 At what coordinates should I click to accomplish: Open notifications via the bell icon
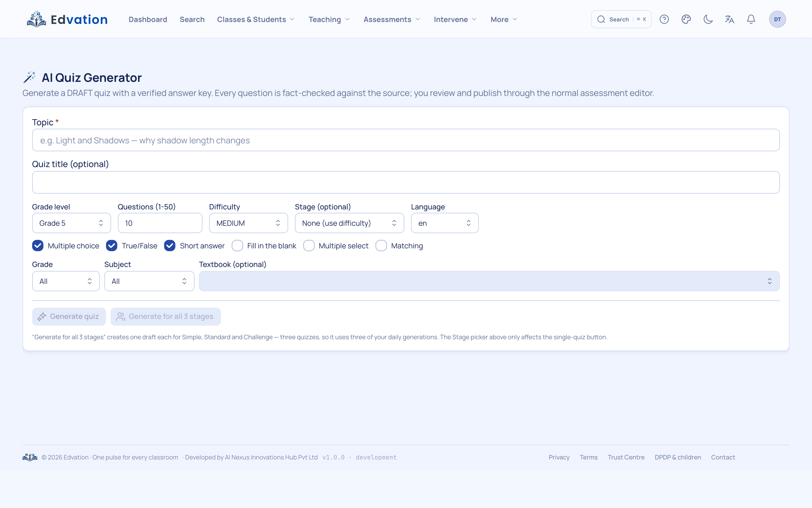(x=751, y=19)
